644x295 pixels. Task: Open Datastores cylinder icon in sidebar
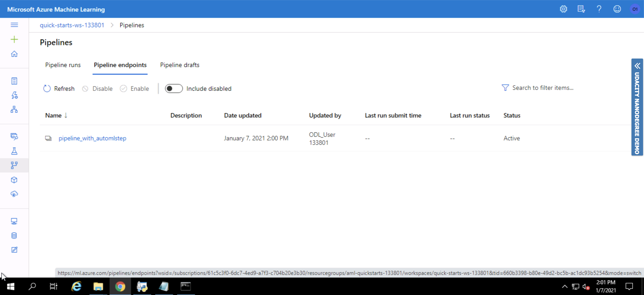point(14,236)
